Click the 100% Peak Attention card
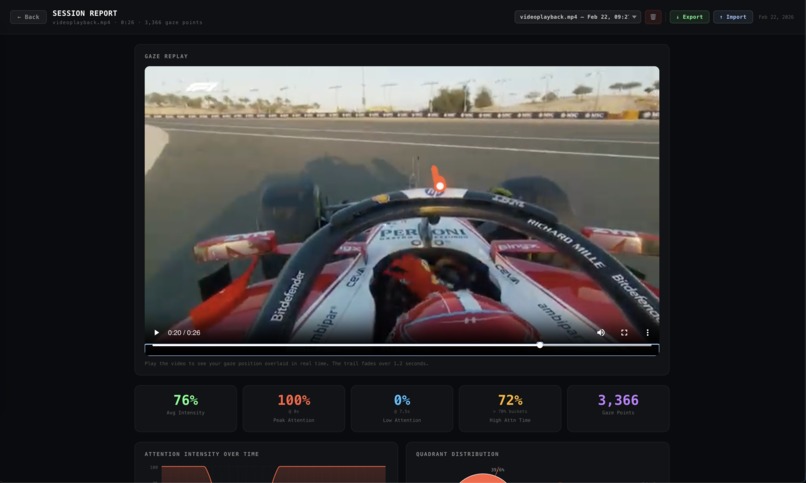The width and height of the screenshot is (806, 483). pyautogui.click(x=294, y=408)
